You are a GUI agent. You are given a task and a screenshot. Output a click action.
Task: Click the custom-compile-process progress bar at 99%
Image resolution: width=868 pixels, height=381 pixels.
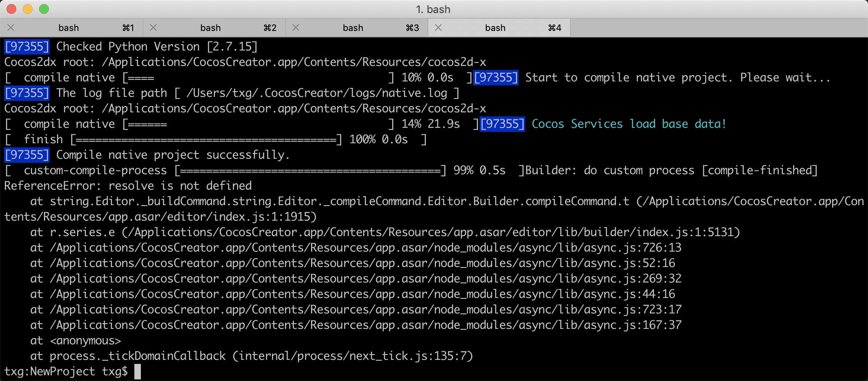(x=310, y=171)
